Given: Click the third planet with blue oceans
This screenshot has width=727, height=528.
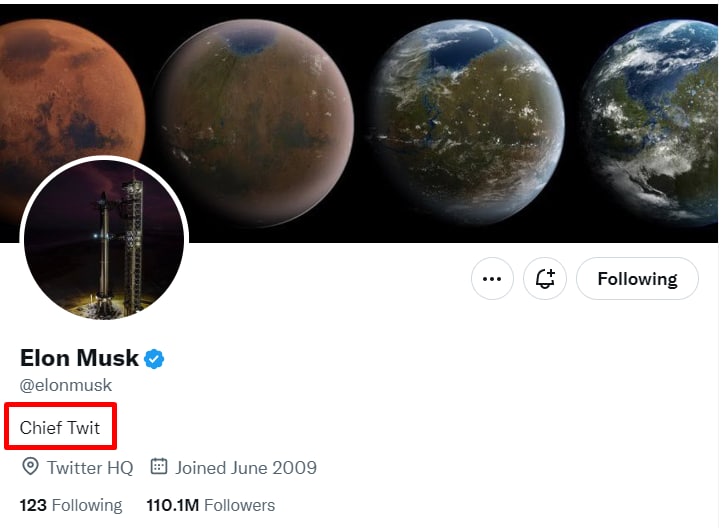Looking at the screenshot, I should [467, 122].
